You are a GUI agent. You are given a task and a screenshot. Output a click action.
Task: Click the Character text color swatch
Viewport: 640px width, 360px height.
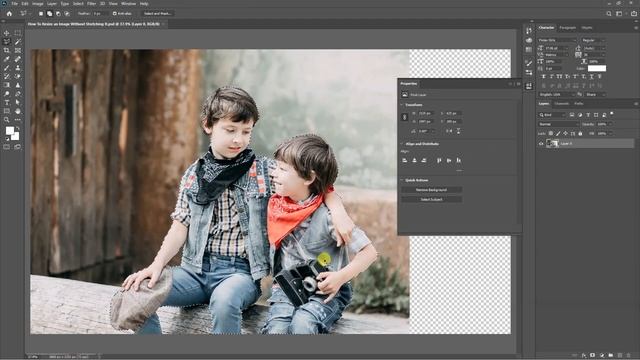tap(597, 68)
